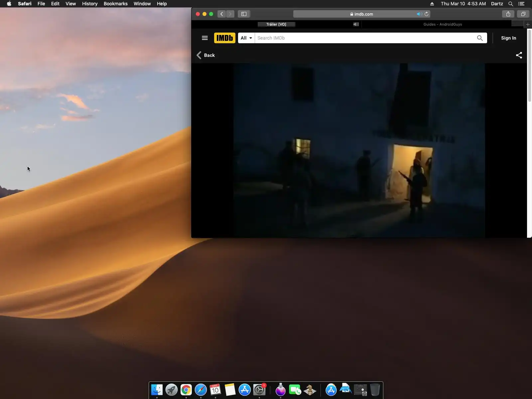Open Notes from the Dock
Viewport: 532px width, 399px height.
pyautogui.click(x=230, y=390)
